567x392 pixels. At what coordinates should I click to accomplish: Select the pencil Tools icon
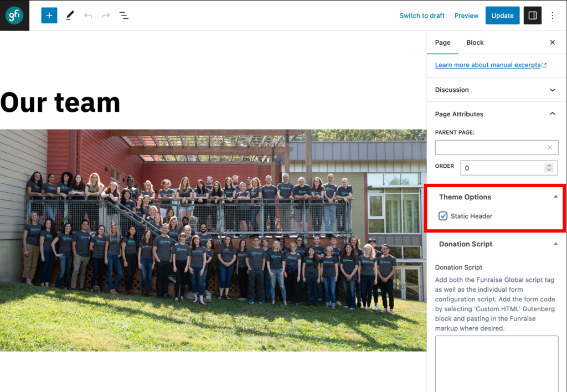click(70, 16)
